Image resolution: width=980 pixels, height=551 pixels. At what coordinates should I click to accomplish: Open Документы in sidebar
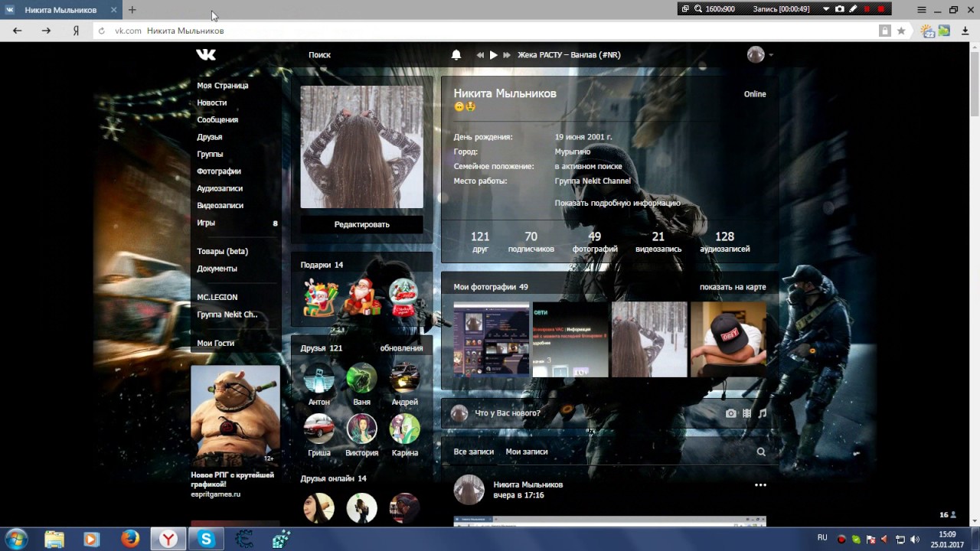point(217,269)
